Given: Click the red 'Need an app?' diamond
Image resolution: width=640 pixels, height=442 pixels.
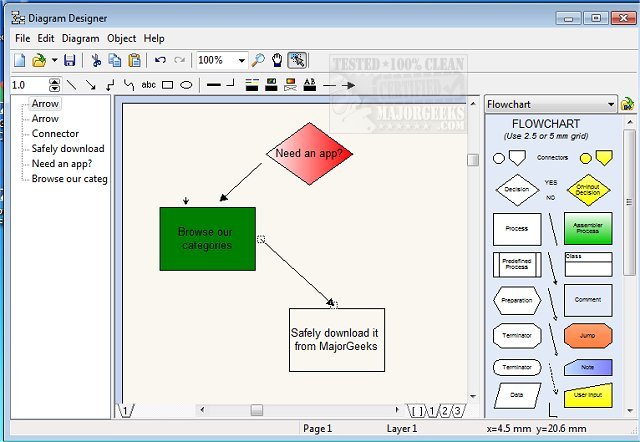Looking at the screenshot, I should tap(309, 154).
